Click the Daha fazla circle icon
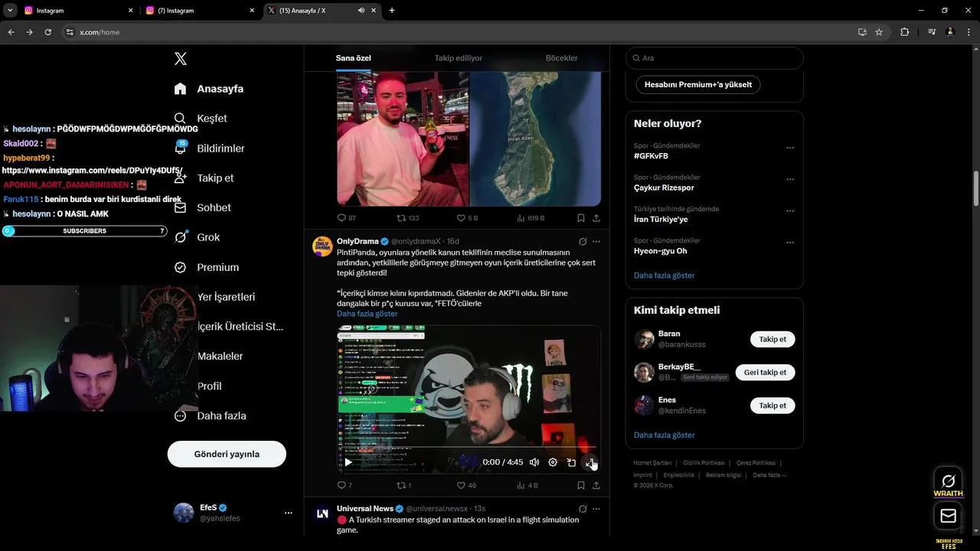 [x=181, y=416]
